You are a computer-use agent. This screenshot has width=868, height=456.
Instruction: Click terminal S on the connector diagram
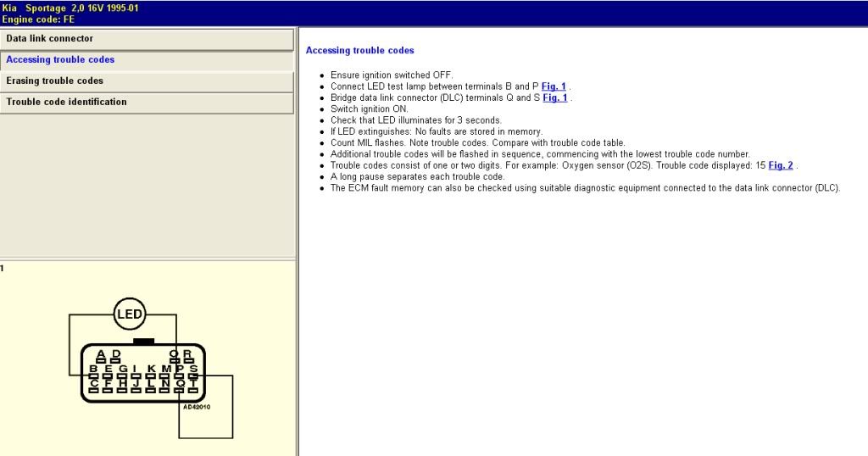(x=193, y=370)
